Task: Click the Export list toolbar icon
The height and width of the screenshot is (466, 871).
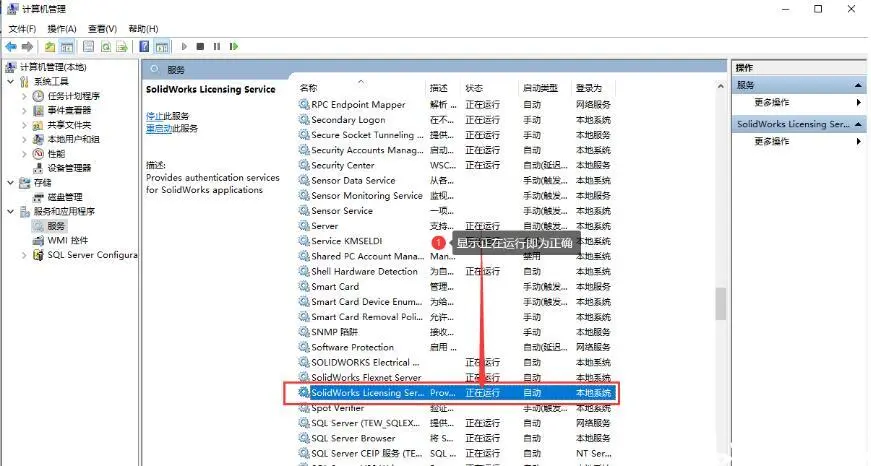Action: point(122,47)
